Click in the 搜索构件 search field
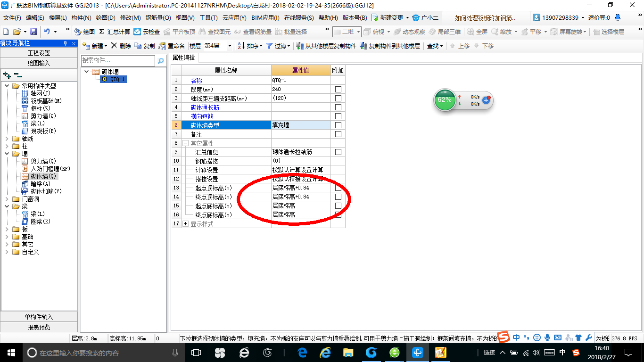 118,60
